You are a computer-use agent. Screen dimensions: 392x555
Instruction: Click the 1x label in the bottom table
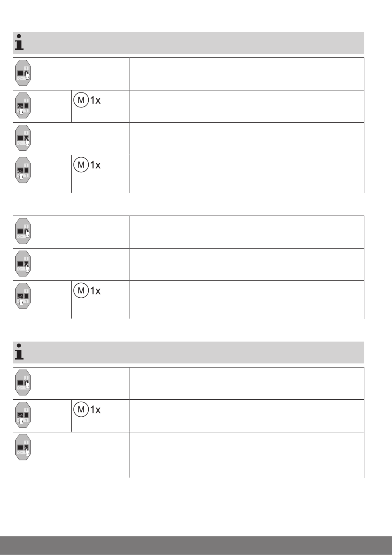(x=95, y=410)
